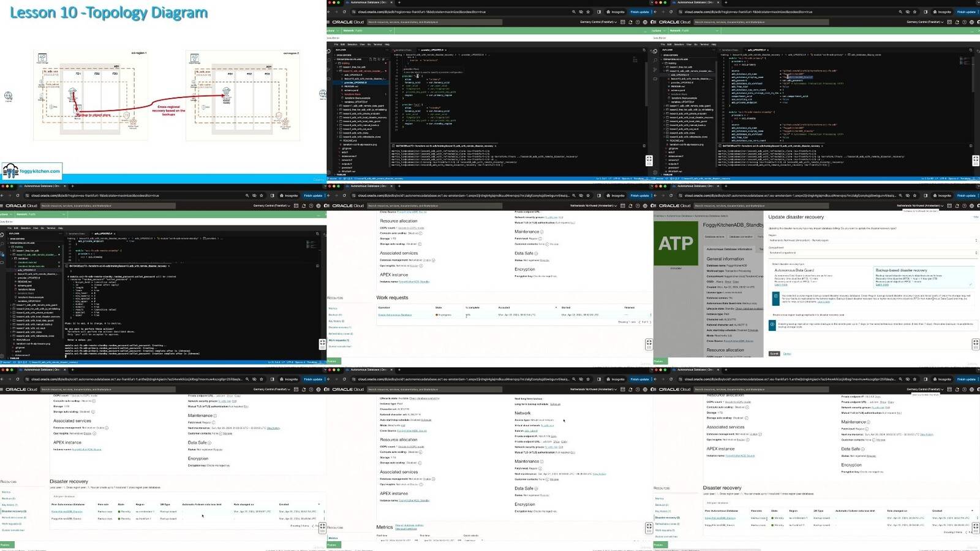Open Help link in Update disaster recovery panel

click(976, 217)
